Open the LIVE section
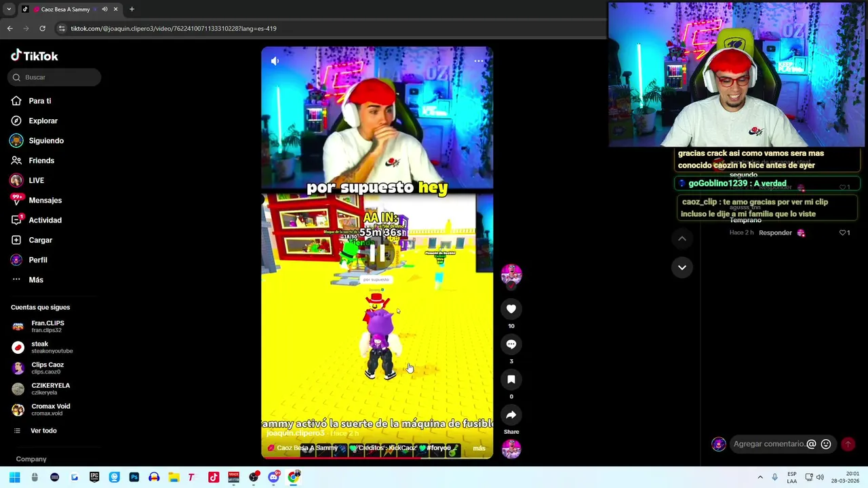The width and height of the screenshot is (868, 488). (x=36, y=180)
